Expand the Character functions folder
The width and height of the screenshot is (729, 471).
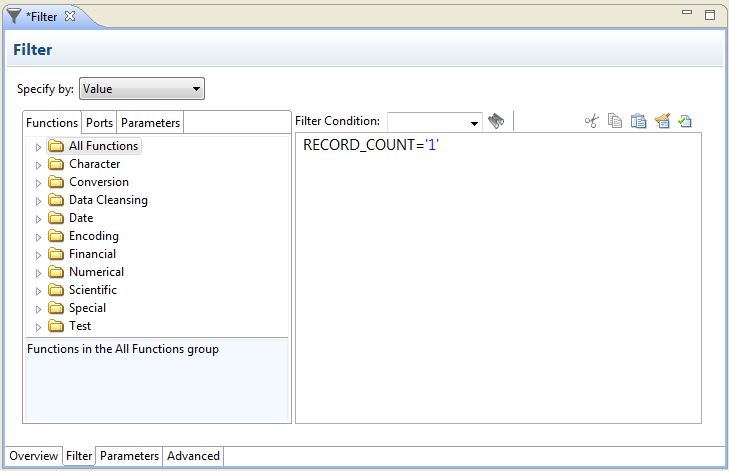[39, 165]
